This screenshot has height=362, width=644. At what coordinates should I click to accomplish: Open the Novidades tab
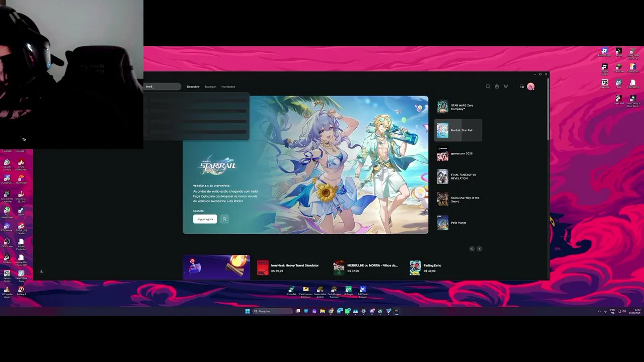(228, 86)
